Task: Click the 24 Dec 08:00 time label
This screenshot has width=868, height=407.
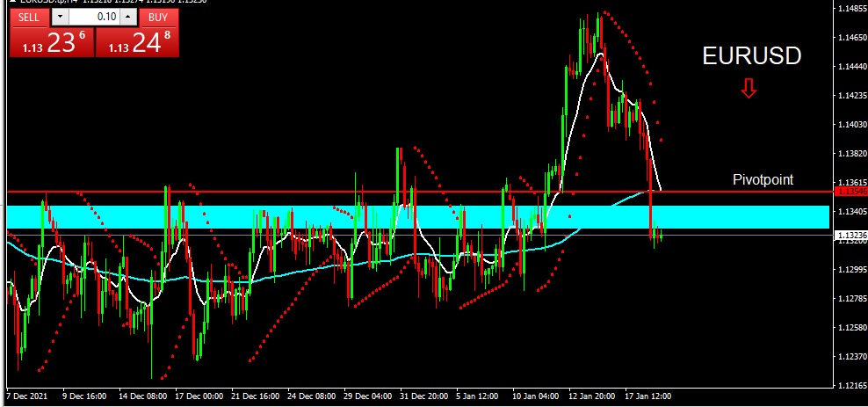Action: click(311, 396)
